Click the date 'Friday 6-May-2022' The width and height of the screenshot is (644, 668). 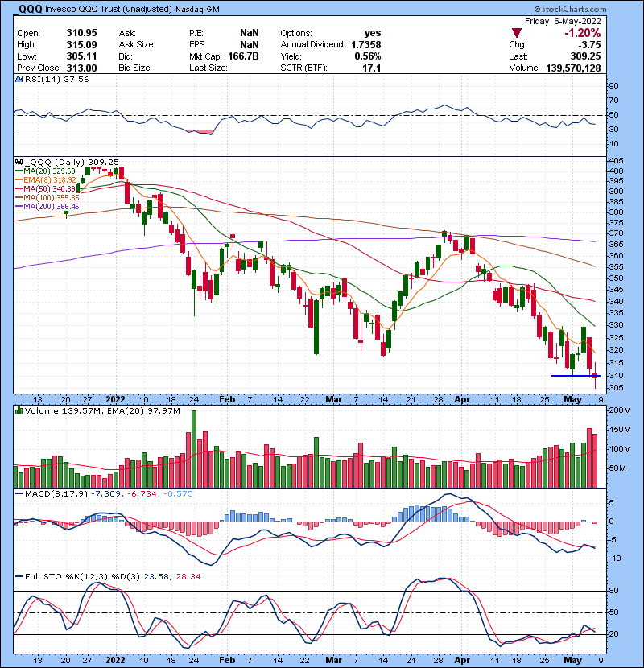(563, 21)
